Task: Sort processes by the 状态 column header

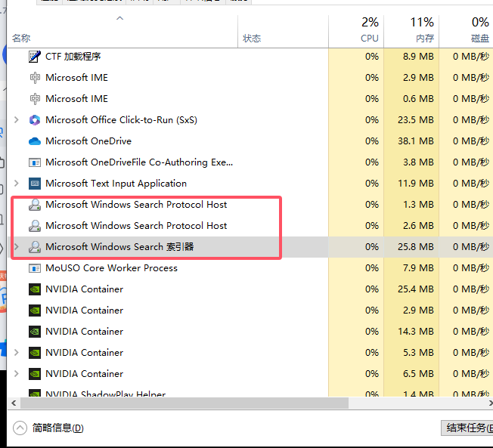Action: click(283, 32)
